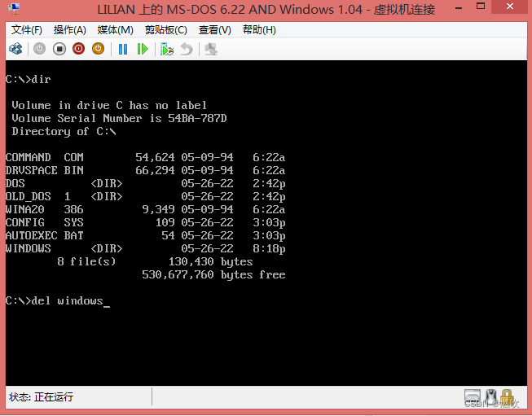Open the 帮助(H) menu

click(x=259, y=30)
